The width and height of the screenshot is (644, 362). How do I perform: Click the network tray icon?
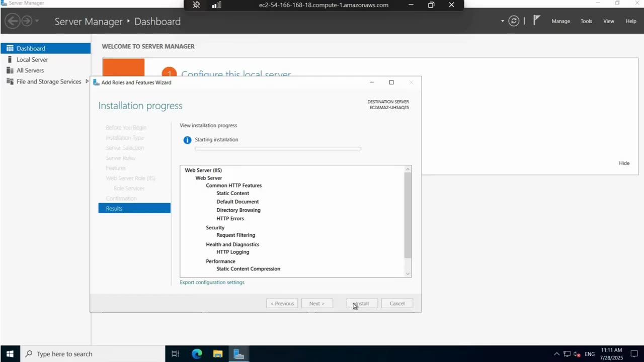(x=567, y=354)
